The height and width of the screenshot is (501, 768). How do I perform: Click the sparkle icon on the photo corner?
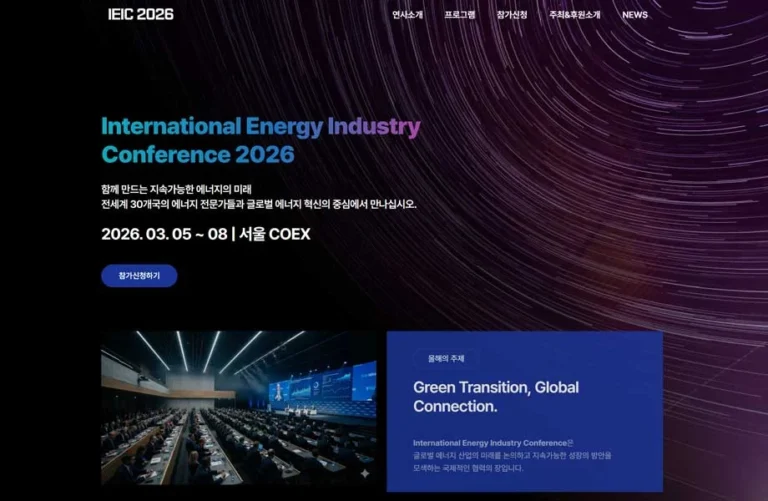click(365, 473)
